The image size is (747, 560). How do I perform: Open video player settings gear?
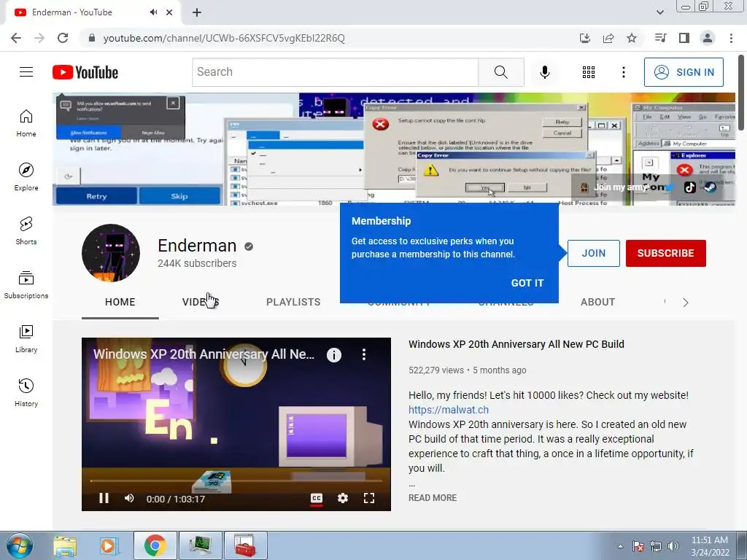pos(343,498)
